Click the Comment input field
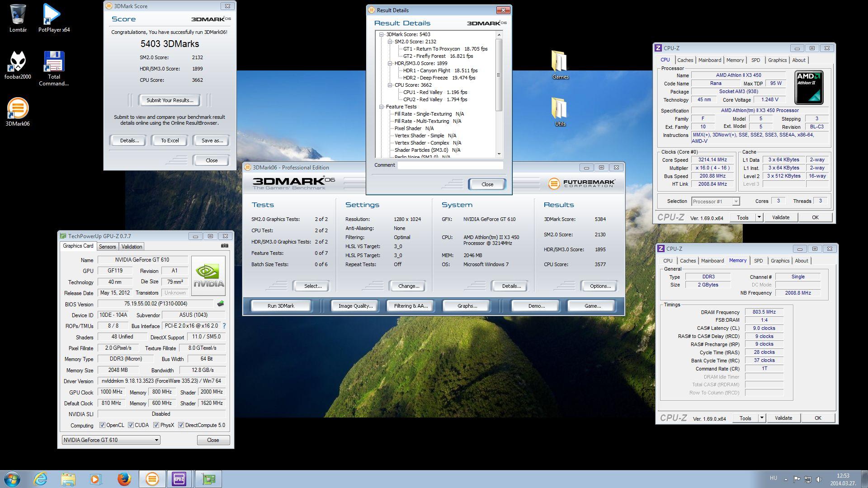The width and height of the screenshot is (868, 488). [x=450, y=165]
